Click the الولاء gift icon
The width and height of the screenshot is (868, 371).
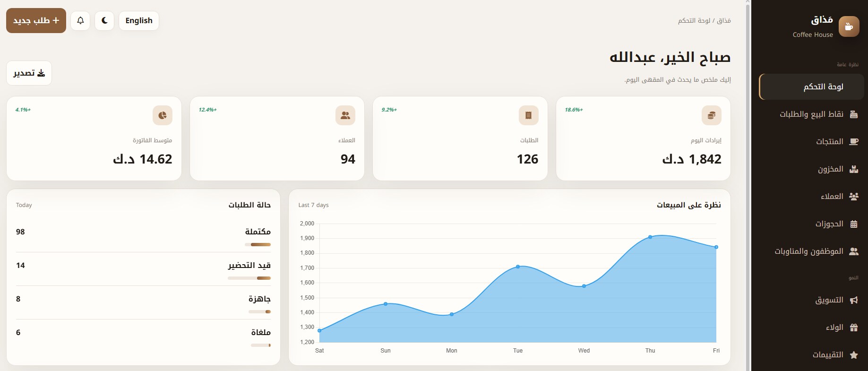point(854,328)
